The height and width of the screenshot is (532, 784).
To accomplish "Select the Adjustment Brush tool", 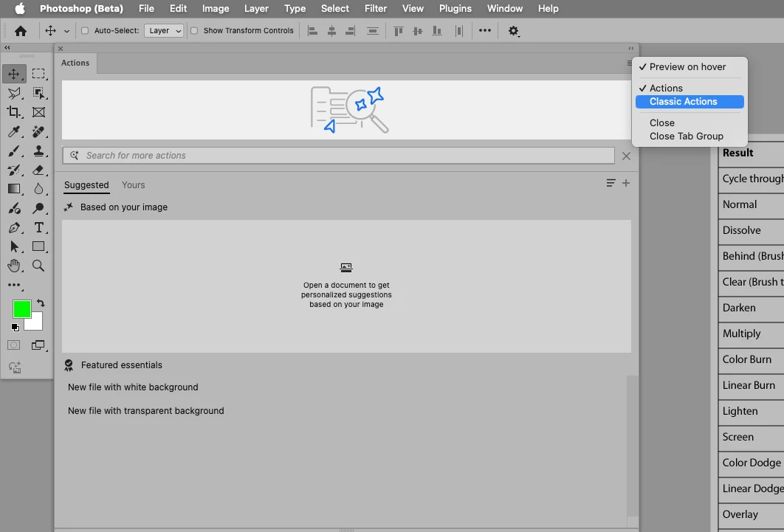I will (x=14, y=208).
